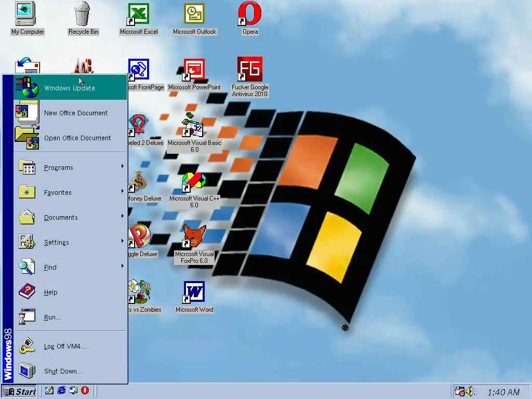The image size is (532, 399).
Task: Choose Open Office Document from Start menu
Action: (70, 138)
